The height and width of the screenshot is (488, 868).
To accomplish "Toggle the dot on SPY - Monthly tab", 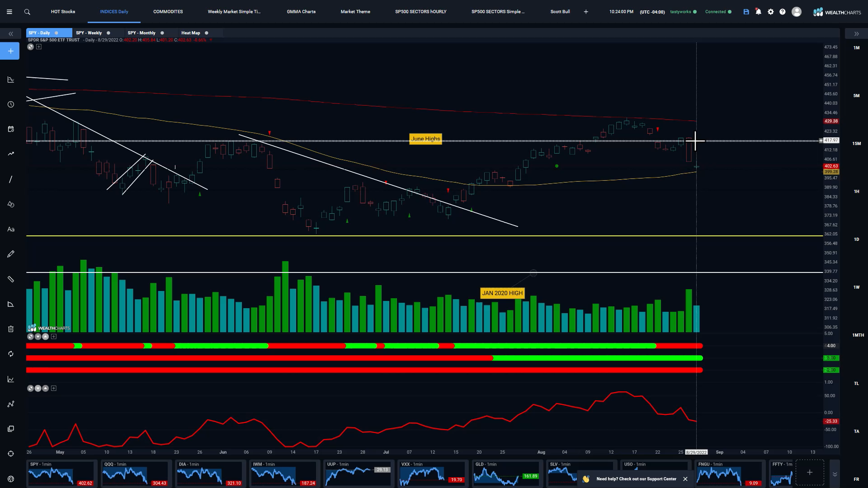I will (162, 33).
